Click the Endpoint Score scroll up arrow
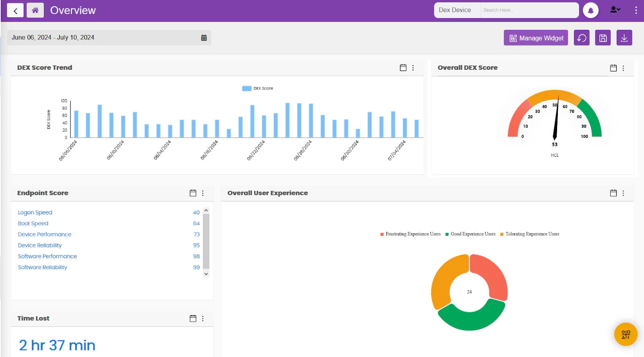 point(206,211)
